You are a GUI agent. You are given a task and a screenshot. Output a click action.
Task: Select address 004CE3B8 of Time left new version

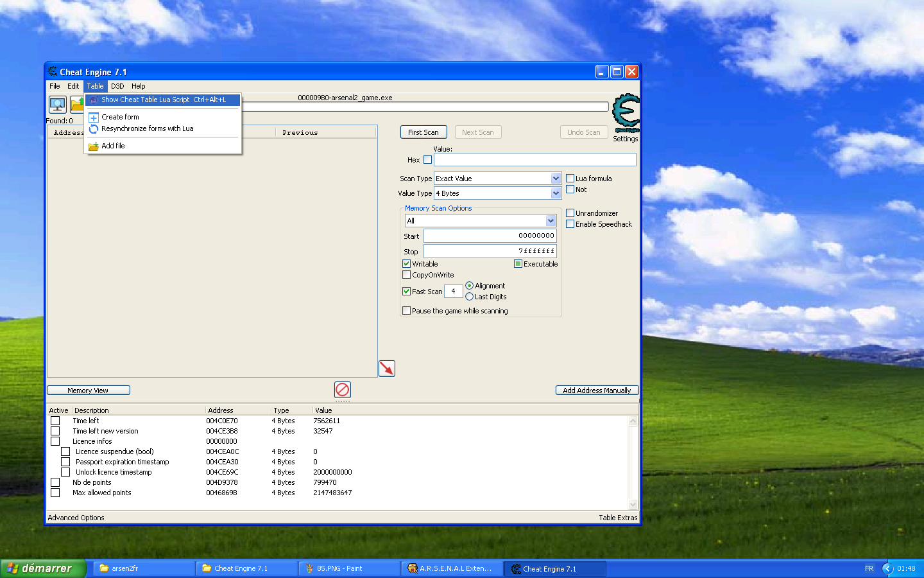[x=222, y=431]
